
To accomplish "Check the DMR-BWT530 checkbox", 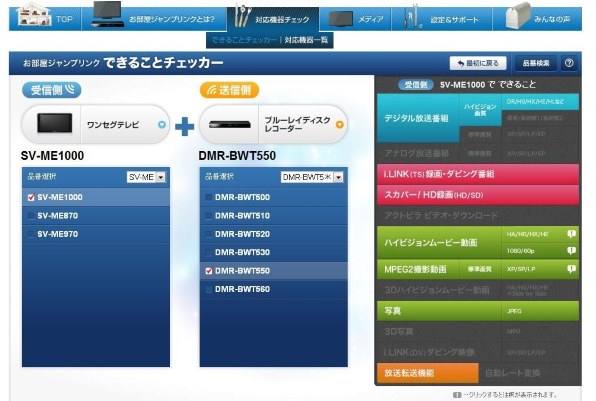I will click(x=209, y=252).
